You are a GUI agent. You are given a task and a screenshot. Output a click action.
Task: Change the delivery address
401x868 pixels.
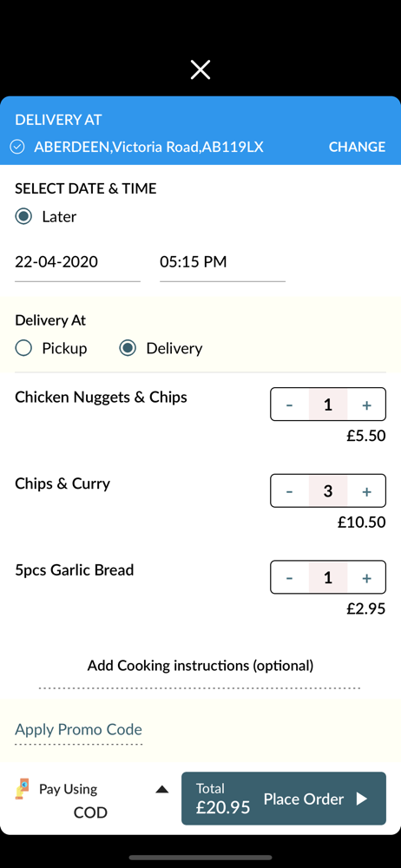pos(357,147)
